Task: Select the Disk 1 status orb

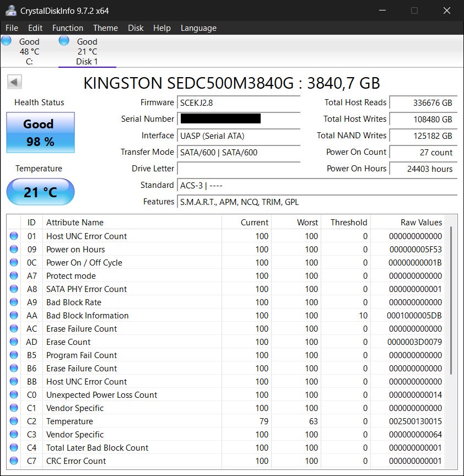Action: tap(64, 40)
